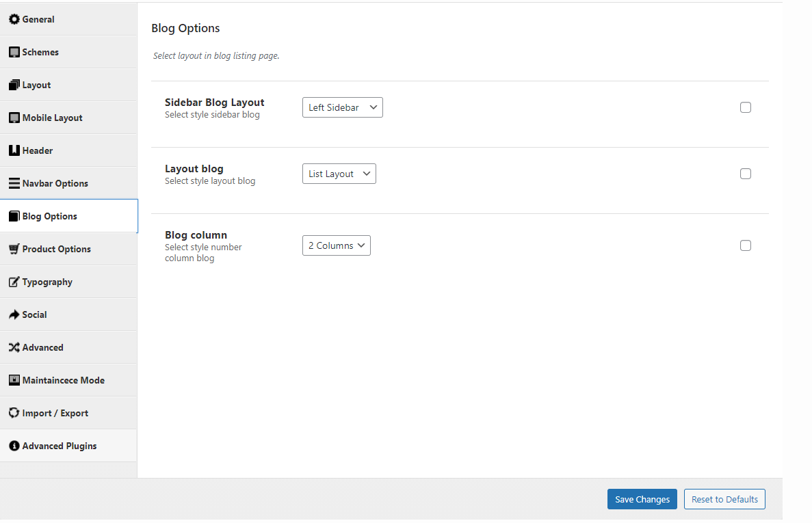Click the Reset to Defaults button

pos(724,499)
